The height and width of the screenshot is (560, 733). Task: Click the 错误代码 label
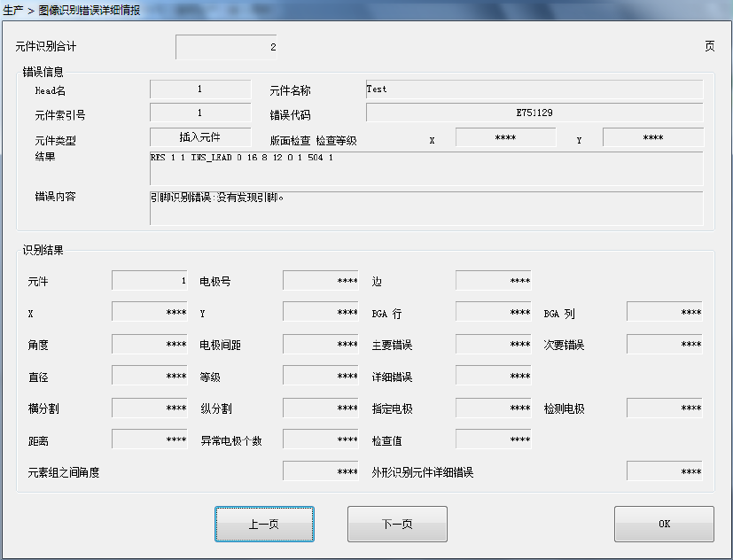click(x=291, y=115)
